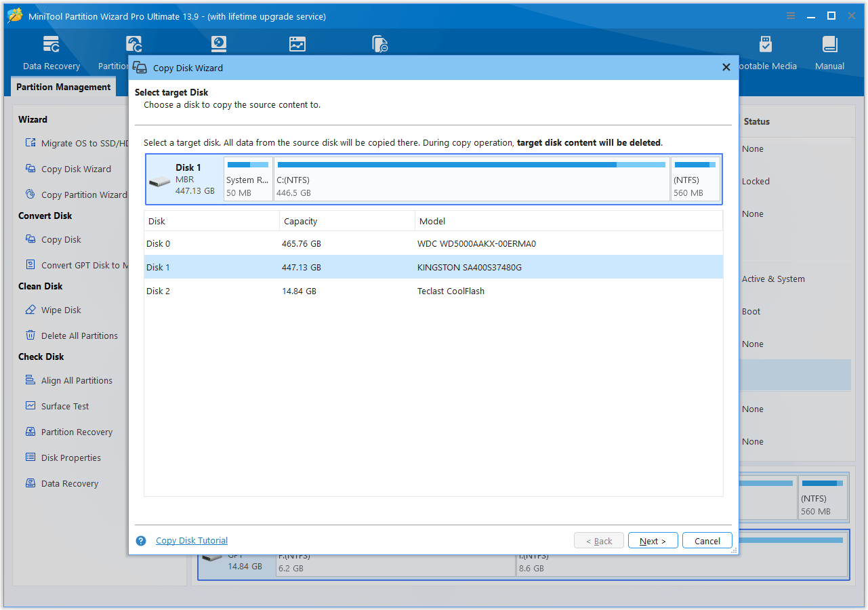
Task: Select Delete All Partitions in sidebar
Action: (71, 335)
